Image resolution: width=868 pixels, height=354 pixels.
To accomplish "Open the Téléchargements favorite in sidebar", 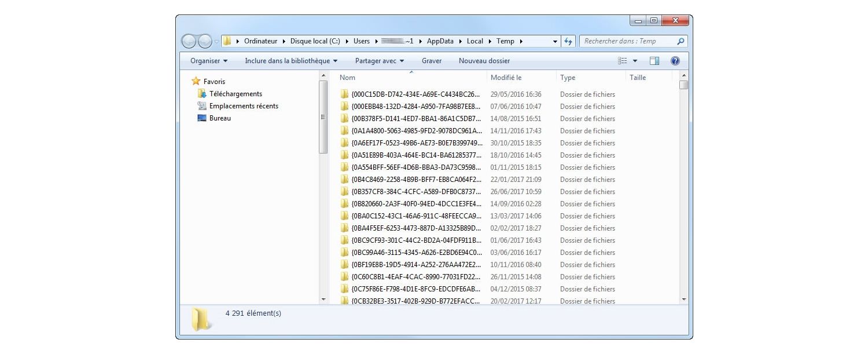I will [x=234, y=93].
